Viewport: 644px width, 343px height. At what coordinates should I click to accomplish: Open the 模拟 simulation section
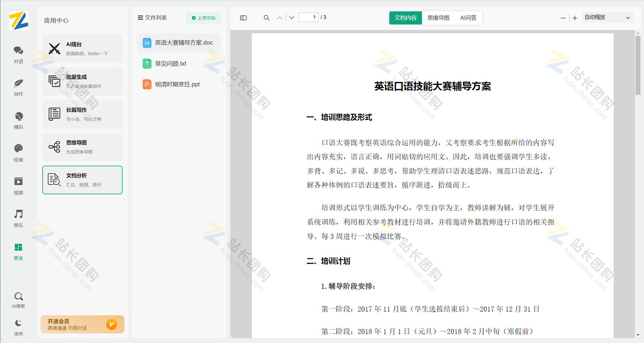(18, 121)
